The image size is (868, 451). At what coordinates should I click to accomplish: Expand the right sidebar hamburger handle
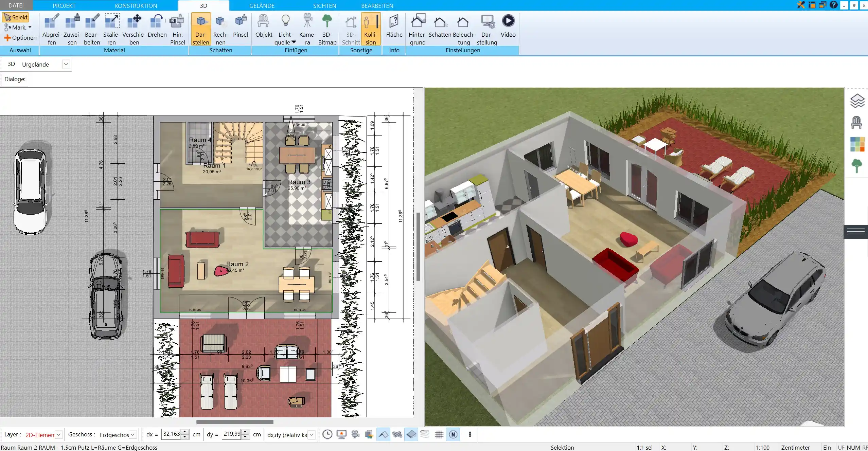856,232
